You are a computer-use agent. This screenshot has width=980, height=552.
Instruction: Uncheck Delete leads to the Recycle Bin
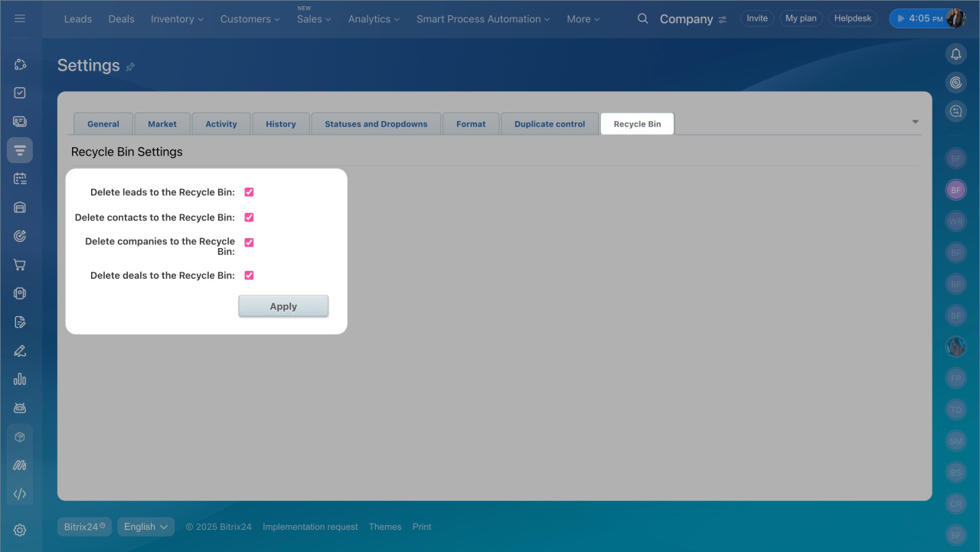[x=249, y=192]
